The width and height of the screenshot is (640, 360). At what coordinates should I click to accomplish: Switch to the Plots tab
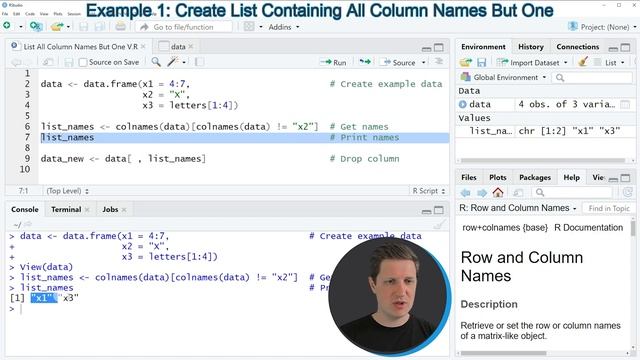pos(498,177)
